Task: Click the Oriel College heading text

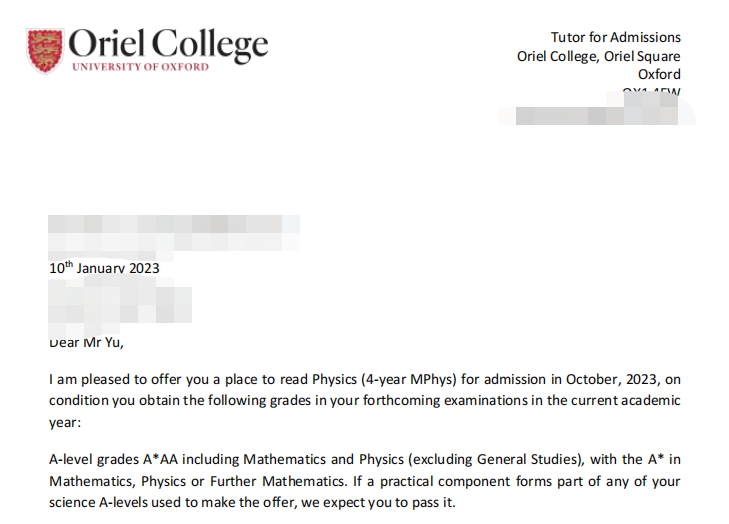Action: (168, 45)
